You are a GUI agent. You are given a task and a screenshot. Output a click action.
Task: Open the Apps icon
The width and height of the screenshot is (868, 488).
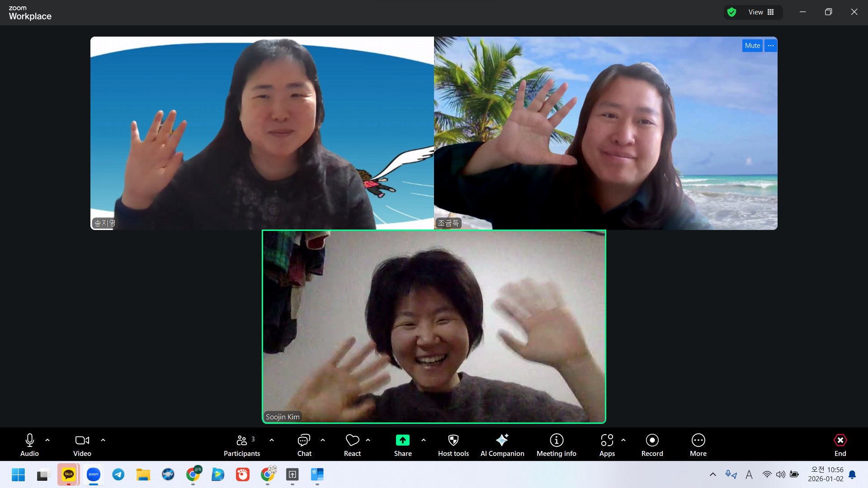click(607, 441)
